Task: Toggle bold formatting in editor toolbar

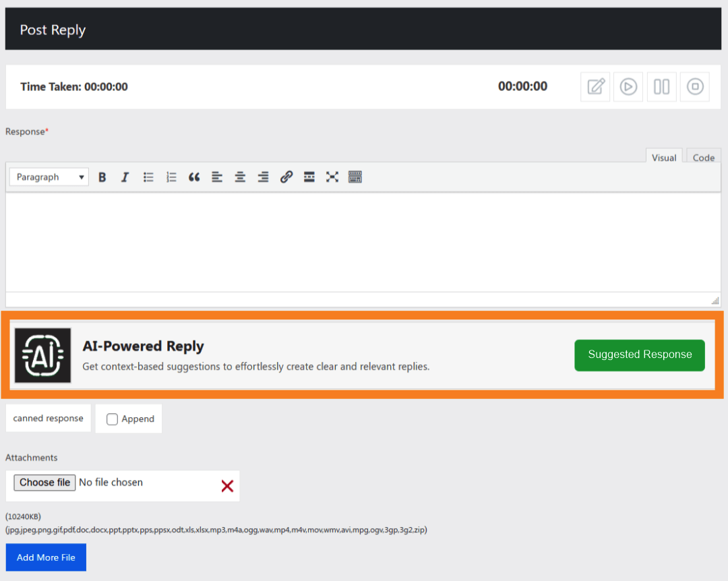Action: coord(102,177)
